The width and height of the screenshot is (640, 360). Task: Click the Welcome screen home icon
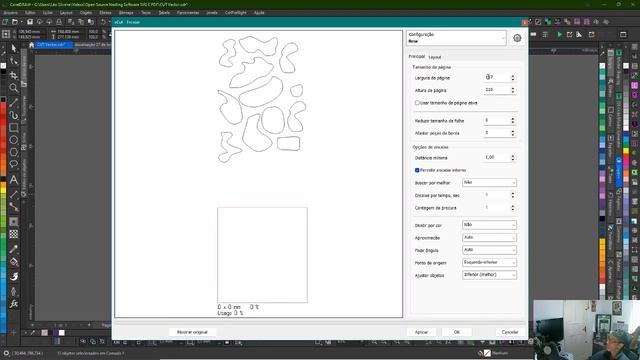31,45
